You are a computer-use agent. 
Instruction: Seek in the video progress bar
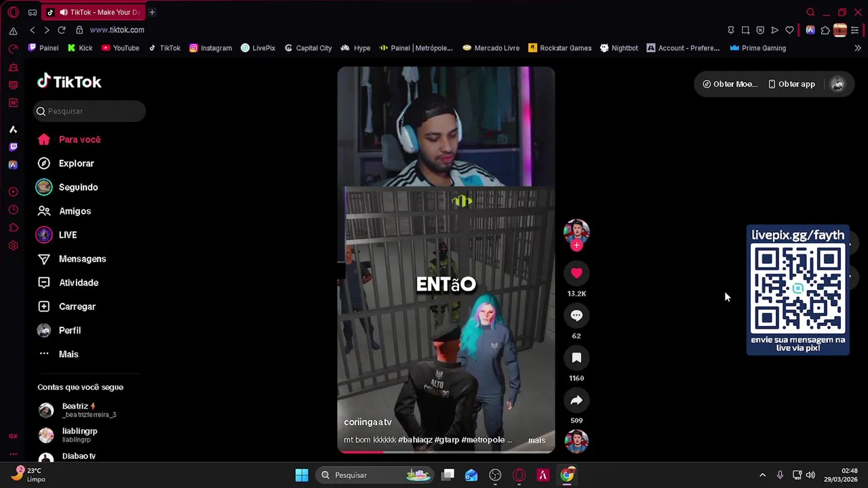coord(446,452)
